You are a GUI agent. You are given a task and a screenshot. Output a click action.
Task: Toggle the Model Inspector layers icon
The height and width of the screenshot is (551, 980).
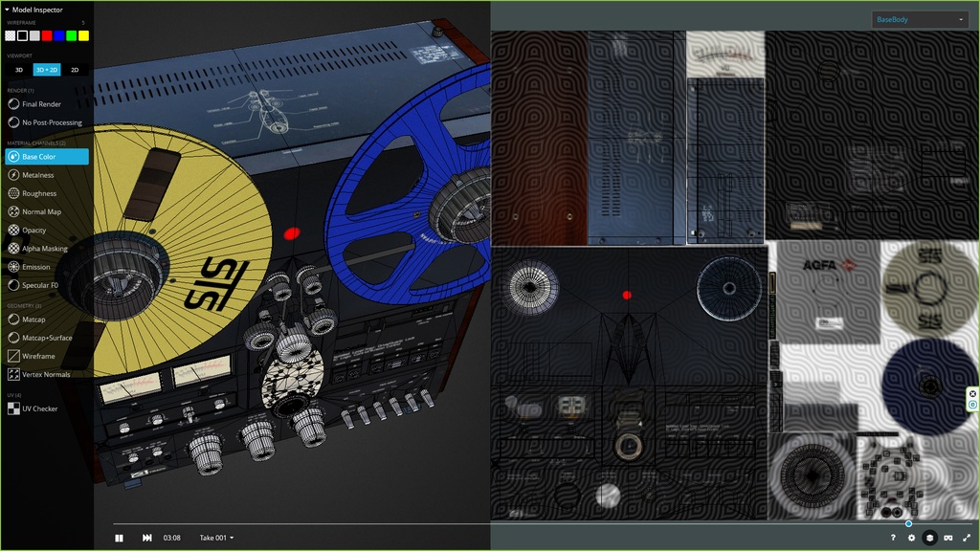pyautogui.click(x=929, y=538)
